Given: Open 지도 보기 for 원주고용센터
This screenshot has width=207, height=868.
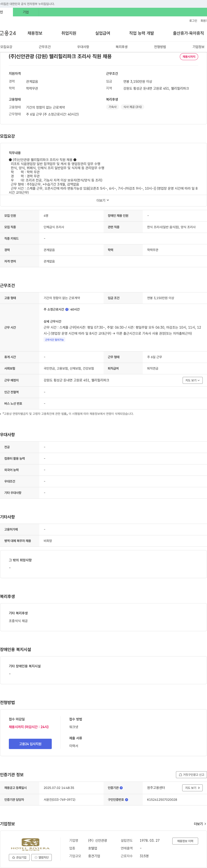Looking at the screenshot, I should (x=193, y=788).
